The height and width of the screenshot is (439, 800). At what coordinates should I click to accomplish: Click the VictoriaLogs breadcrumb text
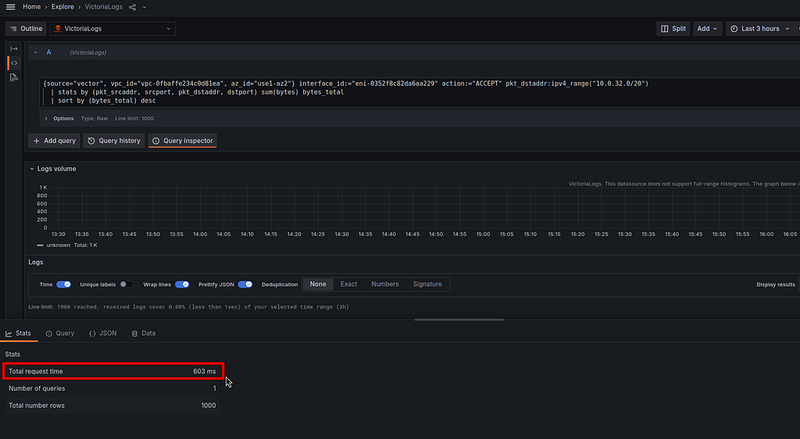coord(104,7)
